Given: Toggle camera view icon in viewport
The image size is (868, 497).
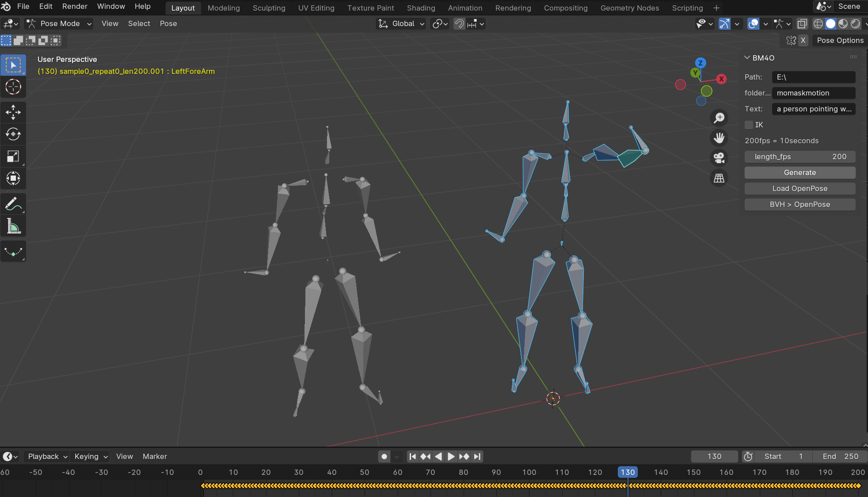Looking at the screenshot, I should 719,157.
